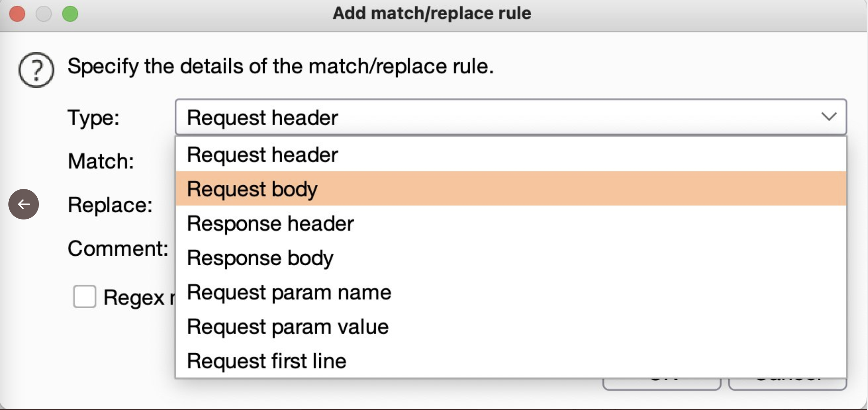Click the gray minimize window button
Viewport: 868px width, 410px height.
pos(43,14)
